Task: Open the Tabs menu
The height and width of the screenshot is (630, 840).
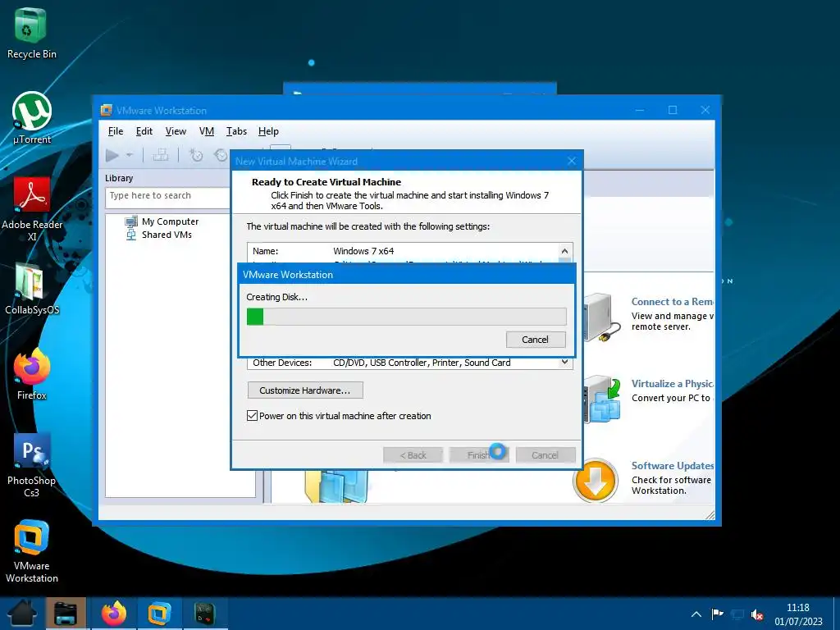Action: tap(236, 131)
